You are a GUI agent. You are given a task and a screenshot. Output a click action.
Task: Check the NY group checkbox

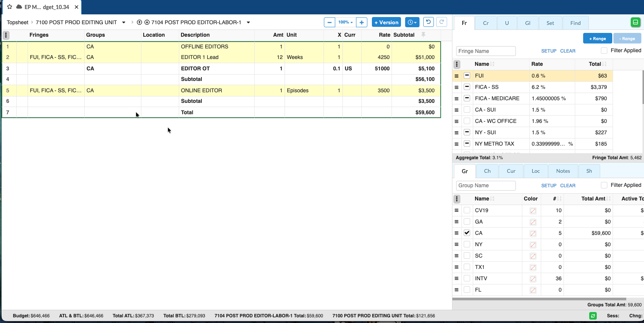[467, 244]
